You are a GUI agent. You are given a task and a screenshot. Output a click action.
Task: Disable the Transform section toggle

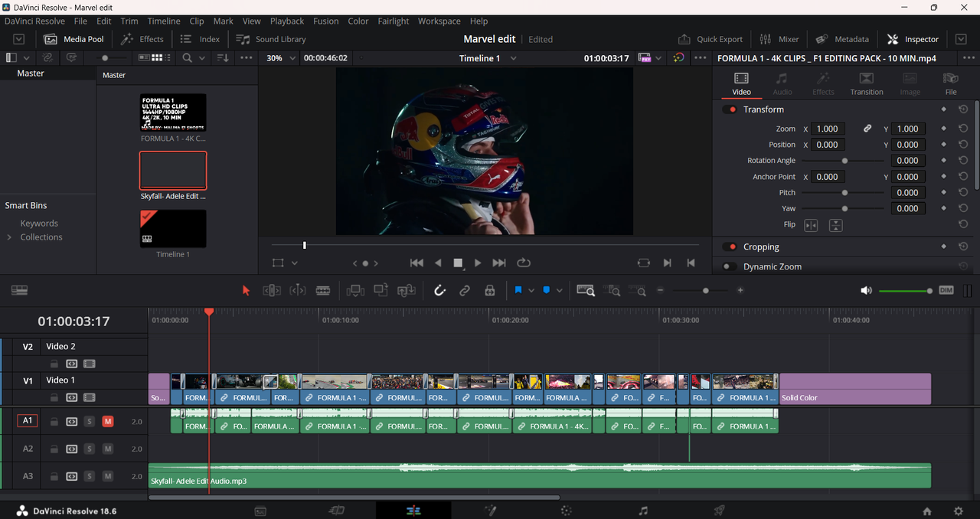(730, 109)
